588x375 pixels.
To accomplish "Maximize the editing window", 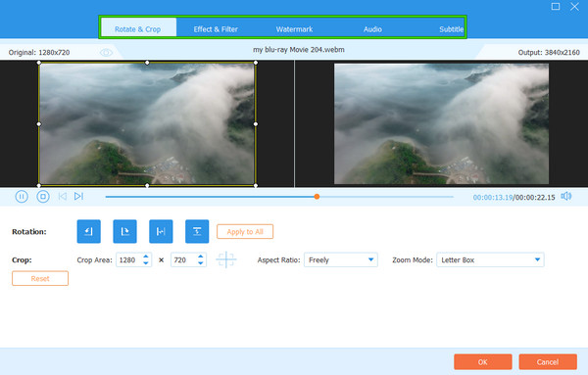I will pyautogui.click(x=556, y=7).
